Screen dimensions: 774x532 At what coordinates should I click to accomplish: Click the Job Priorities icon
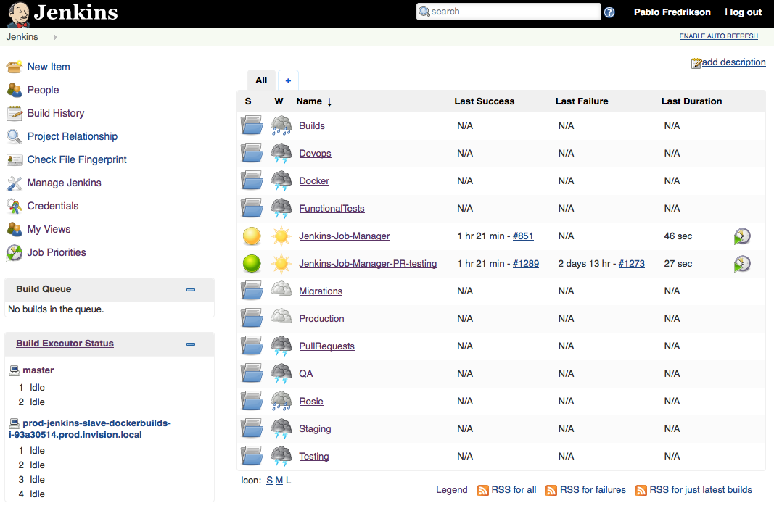15,252
